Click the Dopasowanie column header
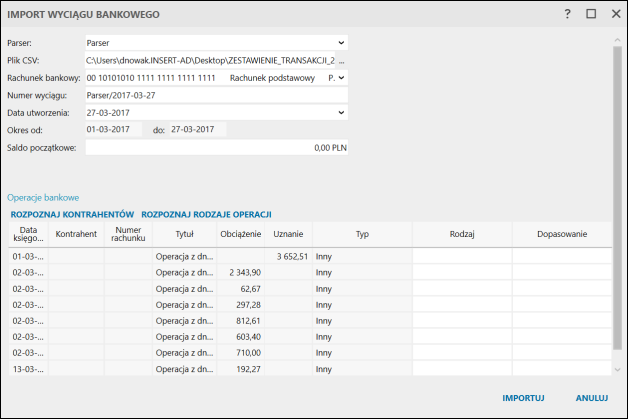628x419 pixels. pos(562,234)
